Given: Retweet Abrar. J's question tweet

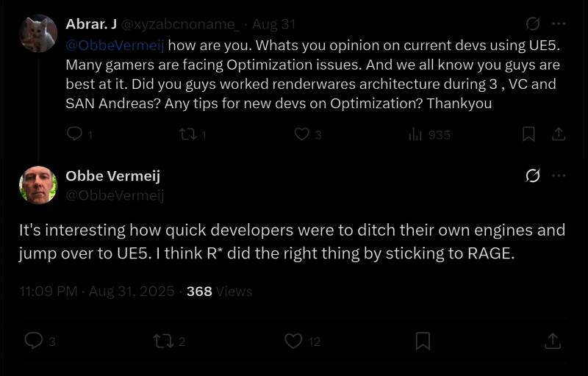Looking at the screenshot, I should (x=187, y=134).
